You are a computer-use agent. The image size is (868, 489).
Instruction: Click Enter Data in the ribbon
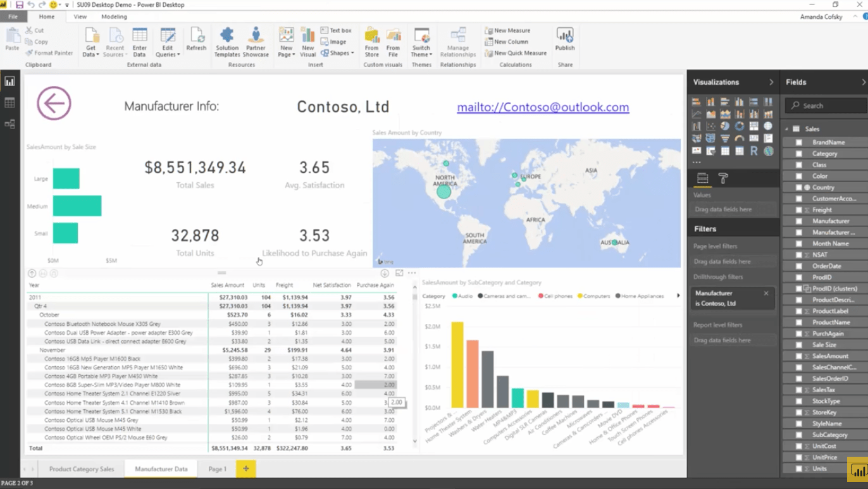[x=140, y=42]
